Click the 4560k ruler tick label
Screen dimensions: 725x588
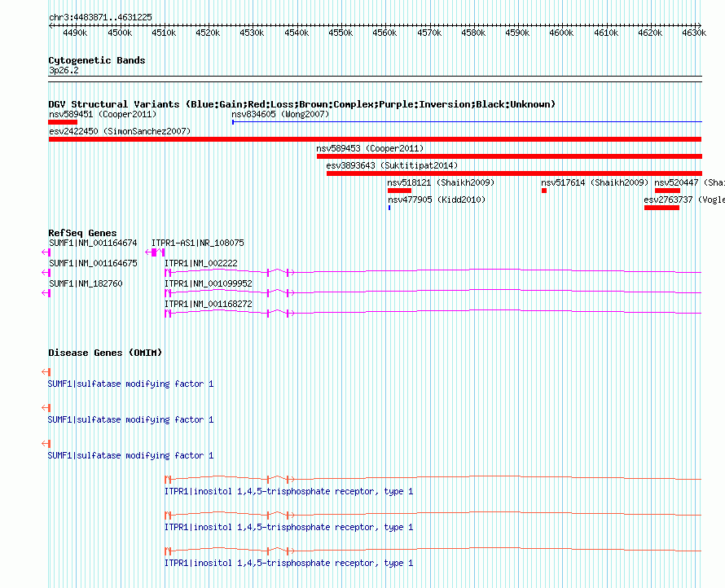click(384, 33)
